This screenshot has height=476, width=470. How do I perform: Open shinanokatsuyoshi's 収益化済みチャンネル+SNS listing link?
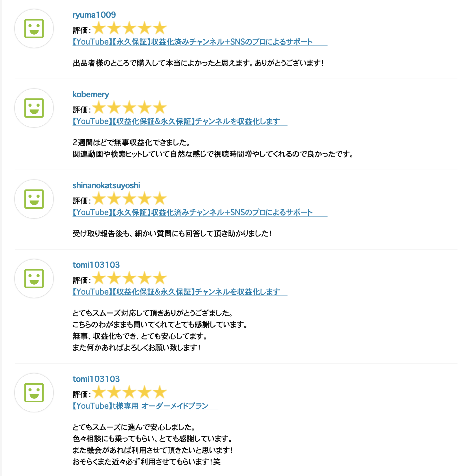click(x=200, y=213)
